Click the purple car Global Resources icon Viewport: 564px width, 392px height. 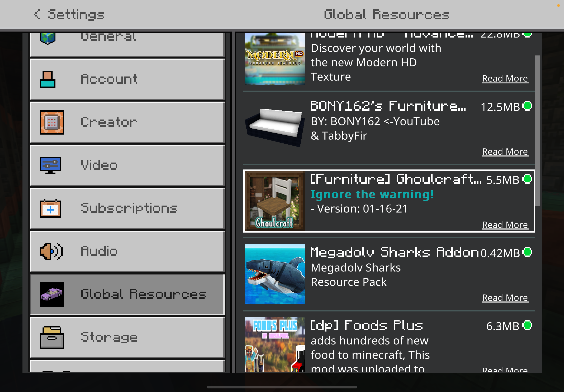52,294
